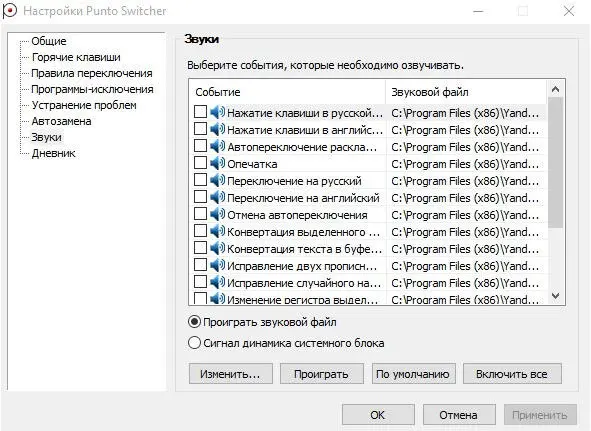Viewport: 591px width, 431px height.
Task: Click speaker icon for Автопереключение раскла
Action: coord(217,146)
